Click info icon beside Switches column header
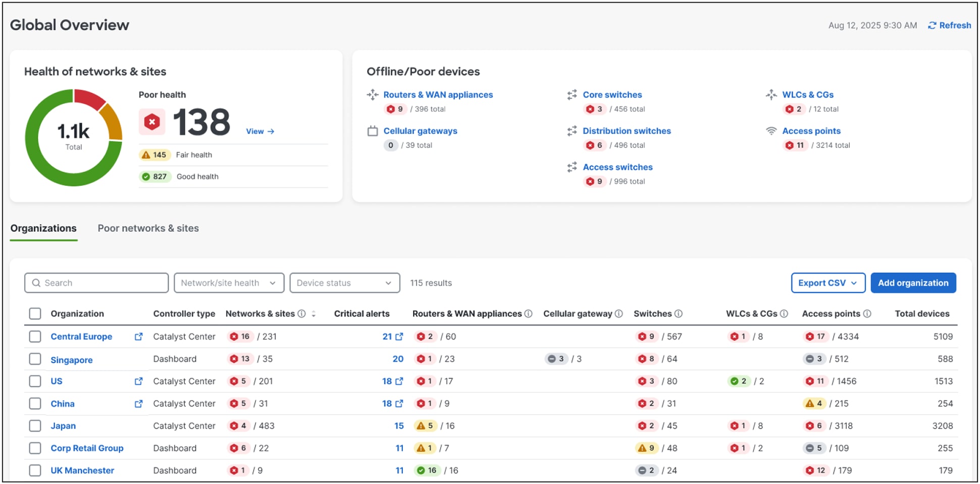This screenshot has height=484, width=980. 679,314
